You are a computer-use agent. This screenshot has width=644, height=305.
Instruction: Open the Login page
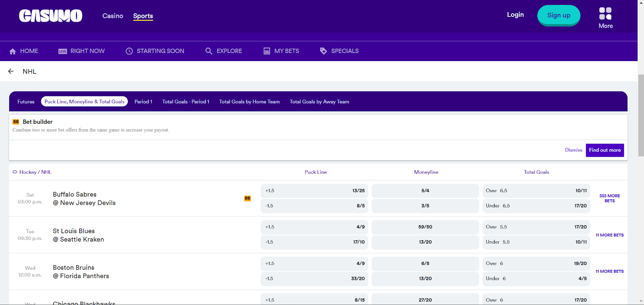pos(515,14)
